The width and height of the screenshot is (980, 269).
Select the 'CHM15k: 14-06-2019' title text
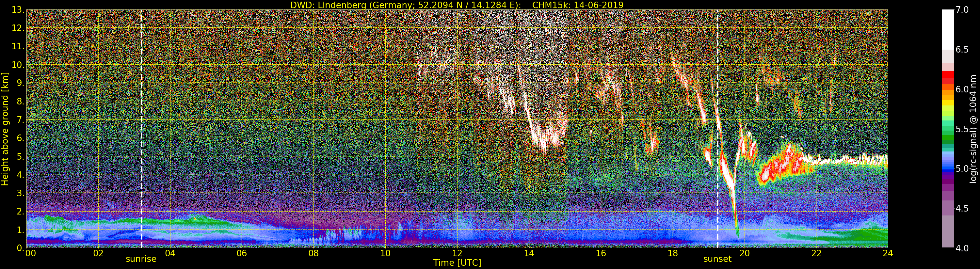[578, 5]
